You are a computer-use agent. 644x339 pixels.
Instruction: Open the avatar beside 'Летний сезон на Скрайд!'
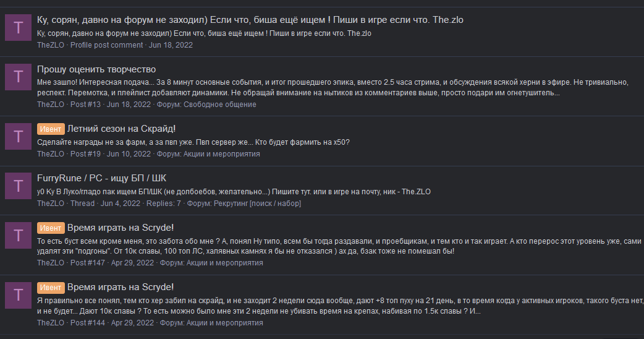coord(18,137)
